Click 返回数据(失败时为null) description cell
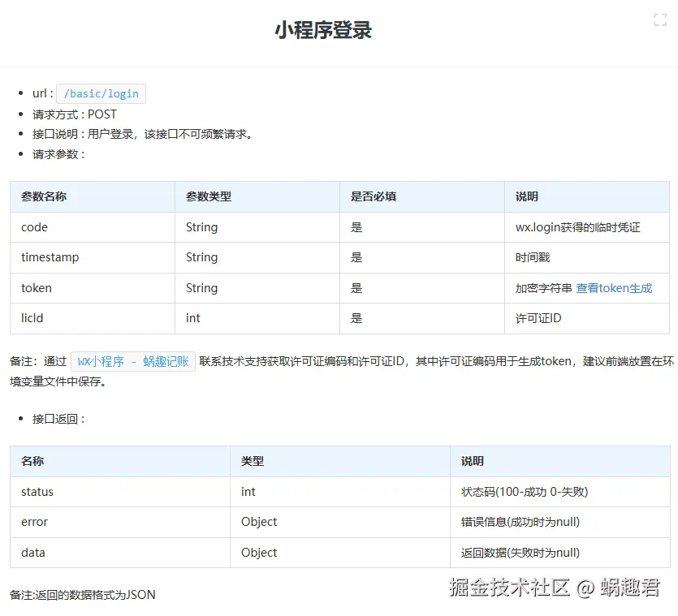The image size is (678, 616). point(560,553)
